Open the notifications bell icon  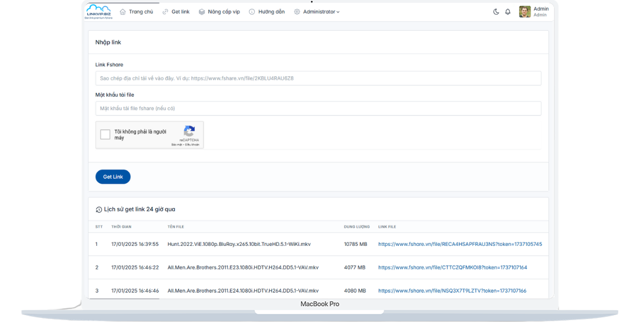(x=508, y=12)
